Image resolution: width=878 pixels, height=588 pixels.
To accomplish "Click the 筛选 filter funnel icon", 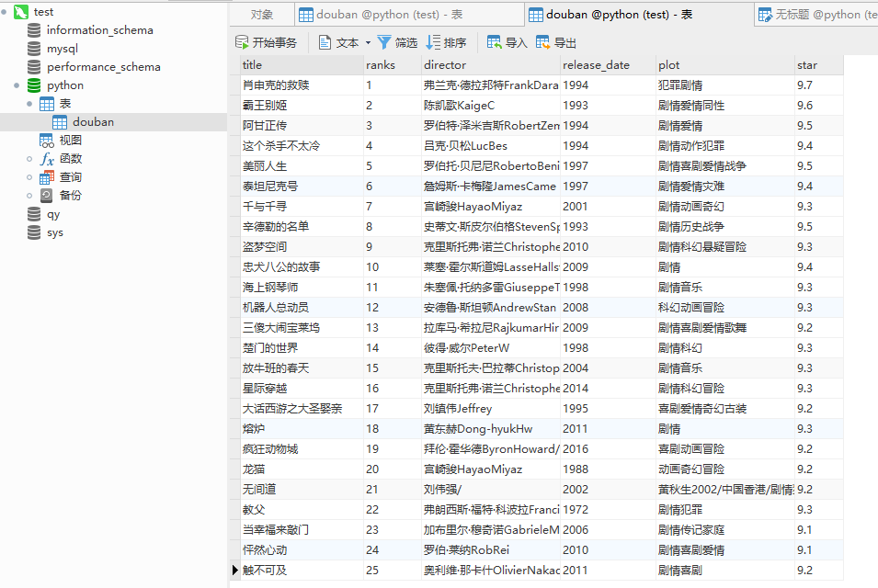I will coord(384,42).
